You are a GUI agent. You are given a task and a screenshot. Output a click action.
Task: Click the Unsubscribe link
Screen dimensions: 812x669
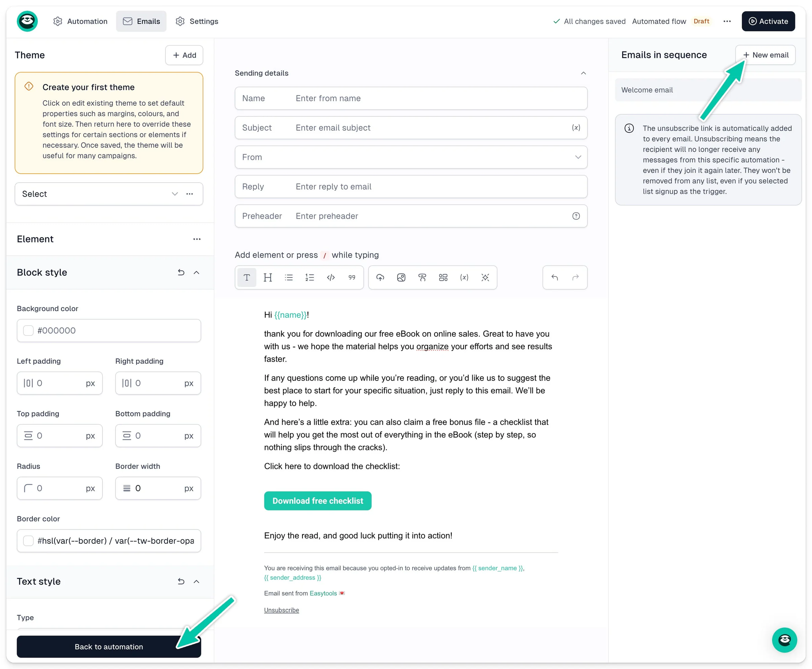click(281, 610)
